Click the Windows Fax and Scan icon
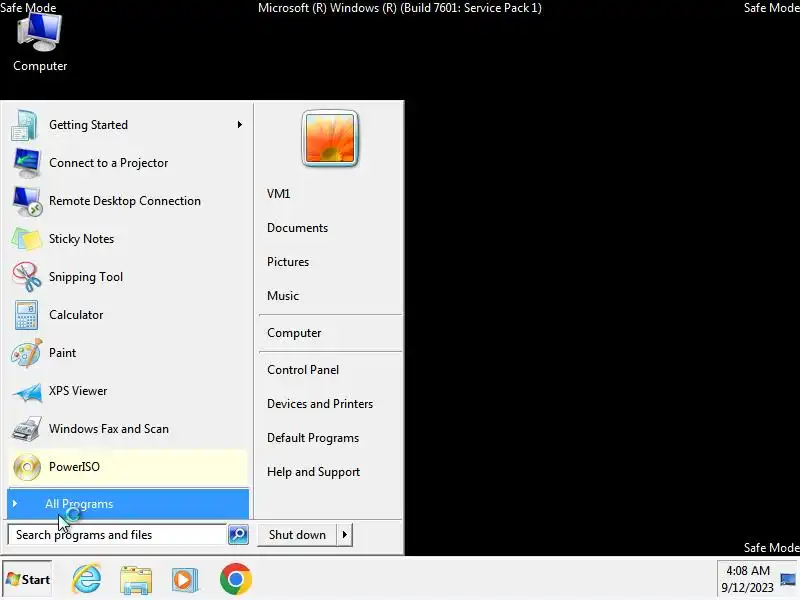800x600 pixels. [x=27, y=429]
